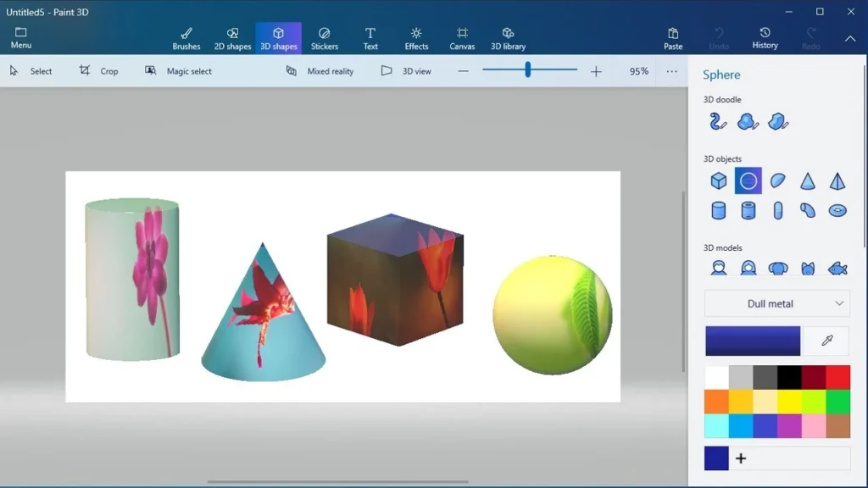
Task: Open Mixed reality view
Action: tap(320, 71)
